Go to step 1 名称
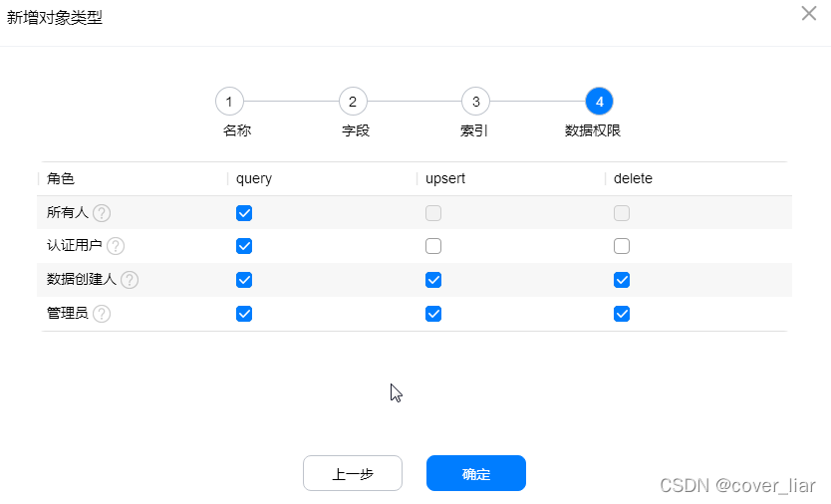 click(229, 102)
